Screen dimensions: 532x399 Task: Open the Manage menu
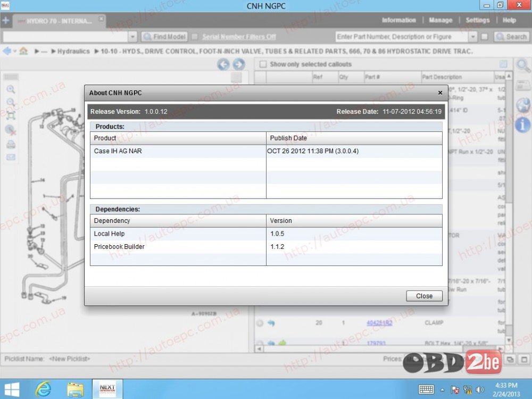pyautogui.click(x=440, y=20)
